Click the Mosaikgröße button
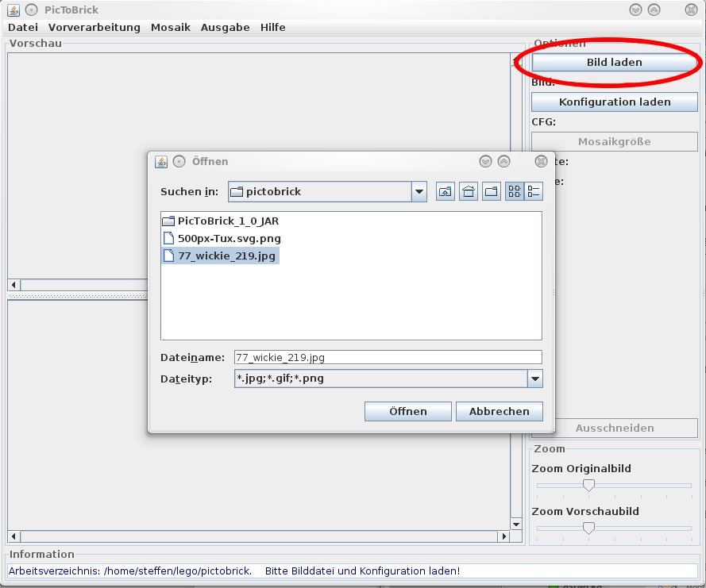 (615, 142)
